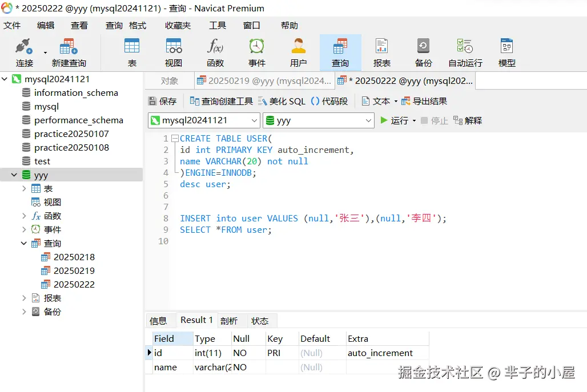Expand the 备份 node in tree
587x392 pixels.
point(24,312)
